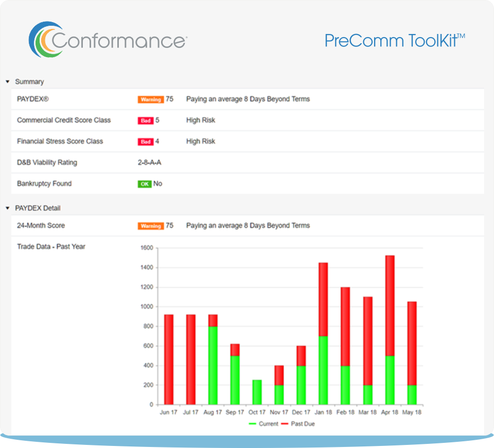Click the Bad badge for Financial Stress Score
Image resolution: width=494 pixels, height=448 pixels.
pos(146,142)
